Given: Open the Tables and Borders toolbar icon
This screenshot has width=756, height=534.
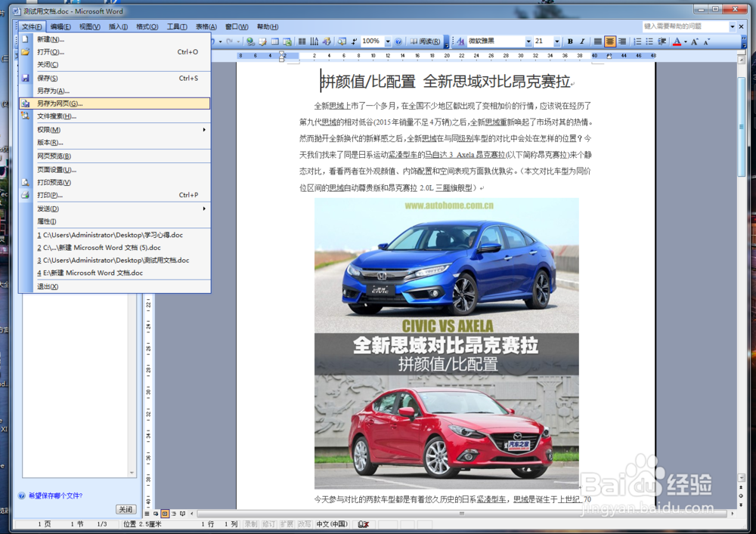Looking at the screenshot, I should 263,42.
